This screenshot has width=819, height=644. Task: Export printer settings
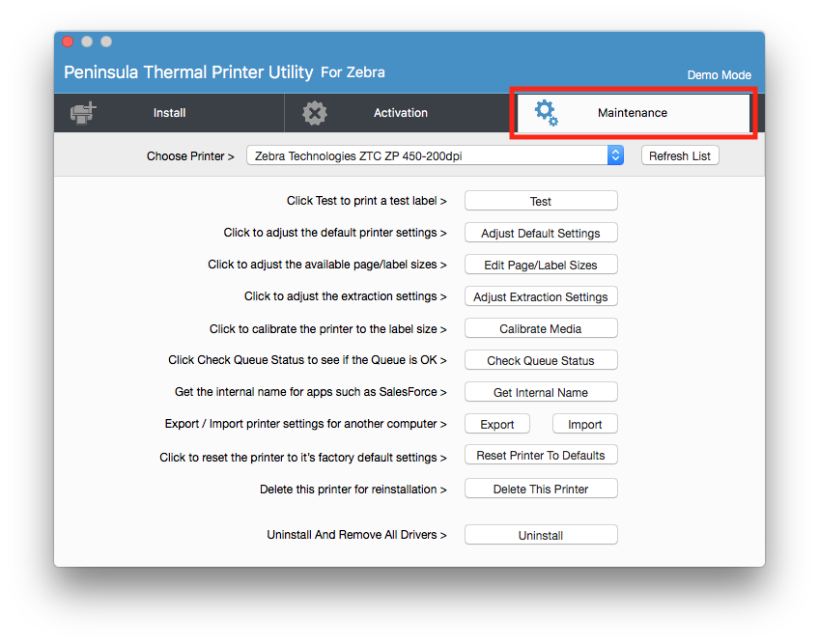pyautogui.click(x=497, y=424)
